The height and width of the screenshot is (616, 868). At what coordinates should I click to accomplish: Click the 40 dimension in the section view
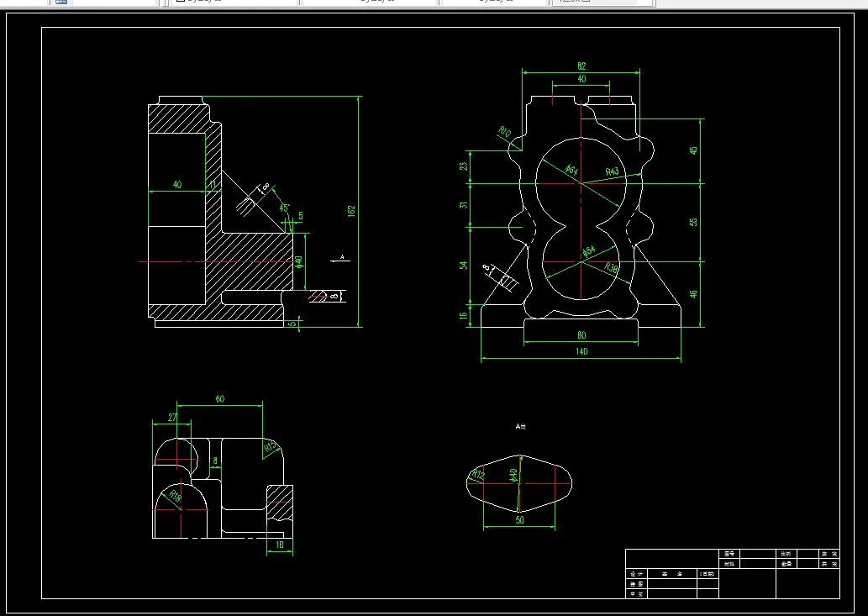click(177, 184)
